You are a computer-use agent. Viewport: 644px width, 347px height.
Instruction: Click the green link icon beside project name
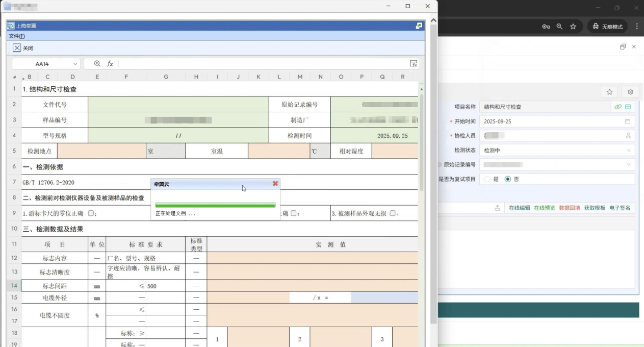tap(617, 107)
